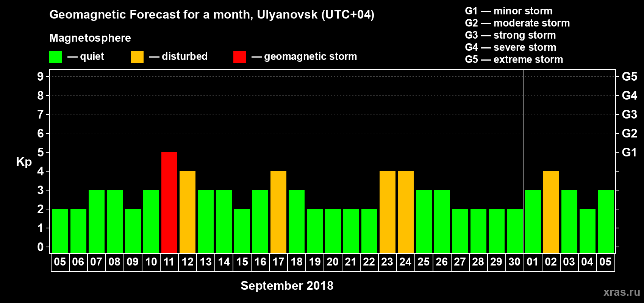Select the orange bar above date 02
Viewport: 644px width, 303px height.
551,212
